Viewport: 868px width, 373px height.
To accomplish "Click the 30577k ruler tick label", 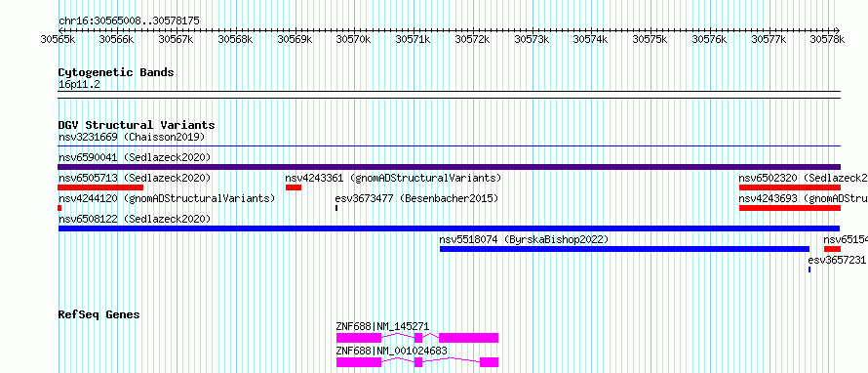I will [769, 39].
